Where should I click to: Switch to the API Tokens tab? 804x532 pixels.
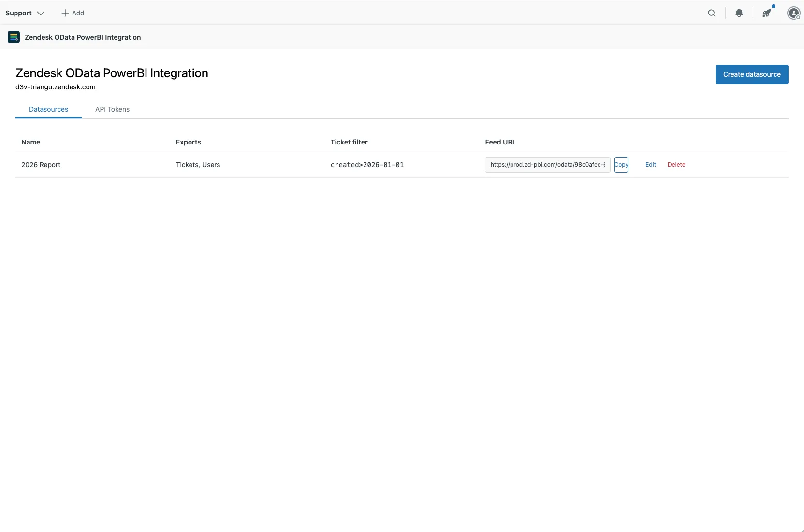112,109
